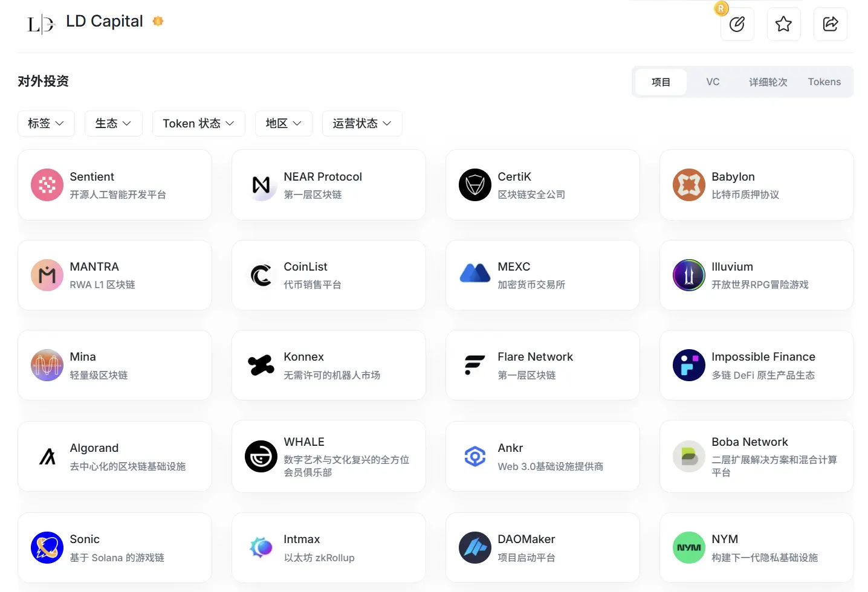Click the edit pencil icon at top
This screenshot has height=592, width=868.
pos(737,24)
